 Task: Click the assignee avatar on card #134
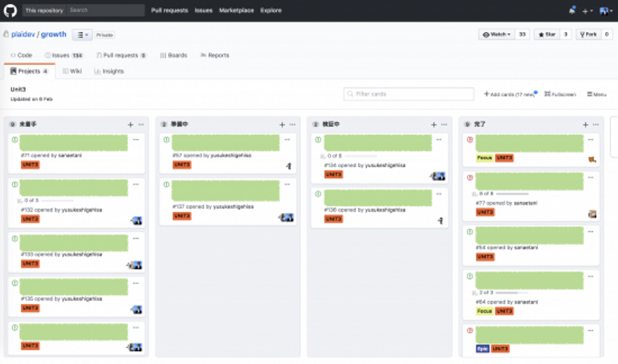(x=438, y=176)
